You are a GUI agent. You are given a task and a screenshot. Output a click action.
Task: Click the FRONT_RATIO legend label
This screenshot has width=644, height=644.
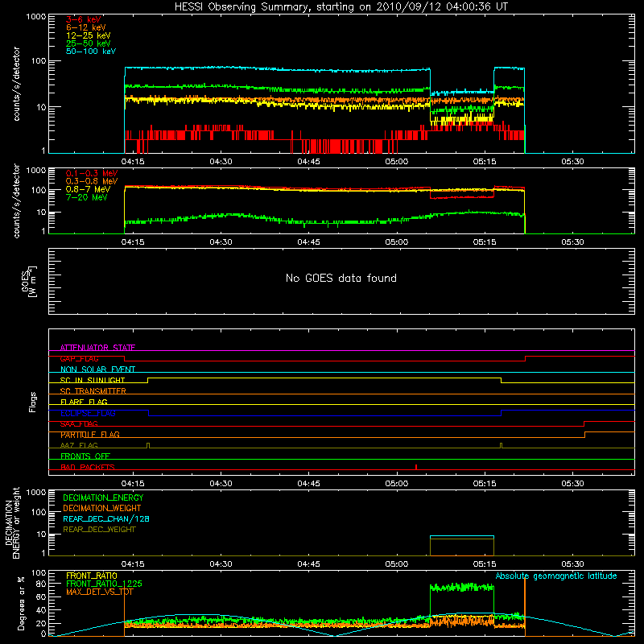(92, 576)
